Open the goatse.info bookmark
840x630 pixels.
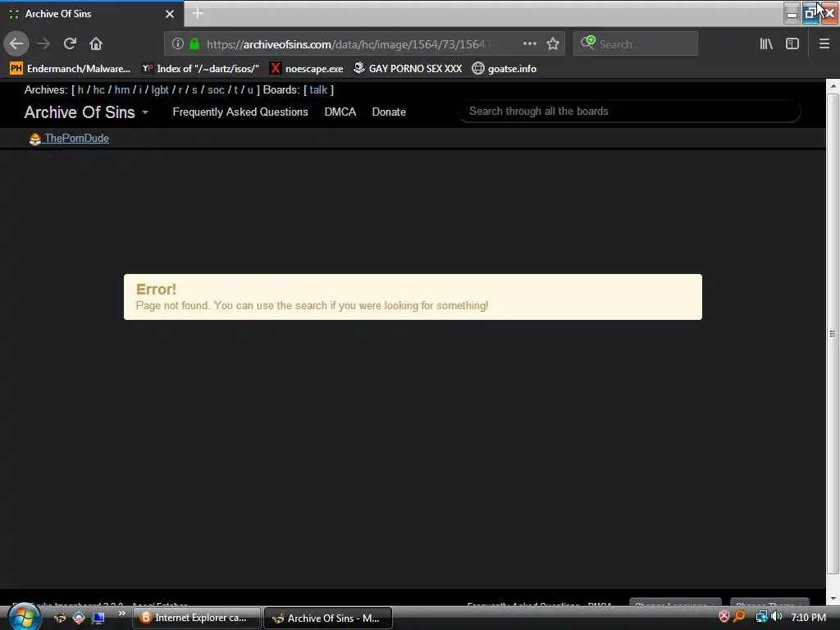[x=504, y=69]
